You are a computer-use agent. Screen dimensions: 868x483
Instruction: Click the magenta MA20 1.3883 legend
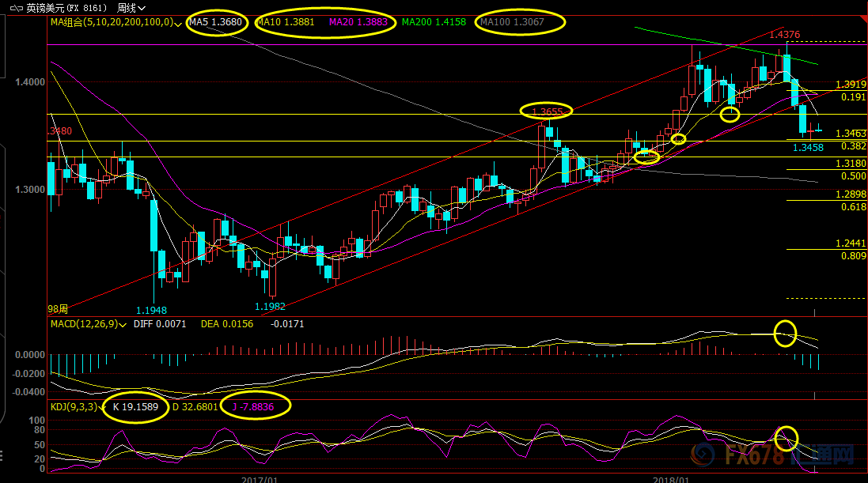(x=361, y=22)
